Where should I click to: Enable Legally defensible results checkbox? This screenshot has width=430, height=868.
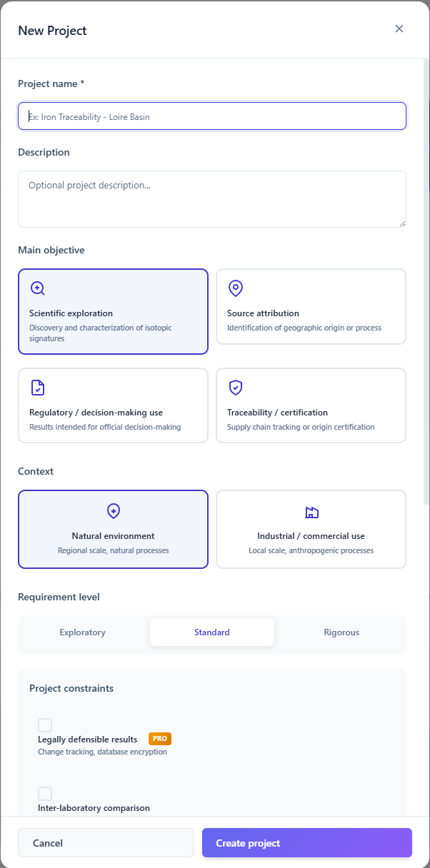pyautogui.click(x=45, y=725)
